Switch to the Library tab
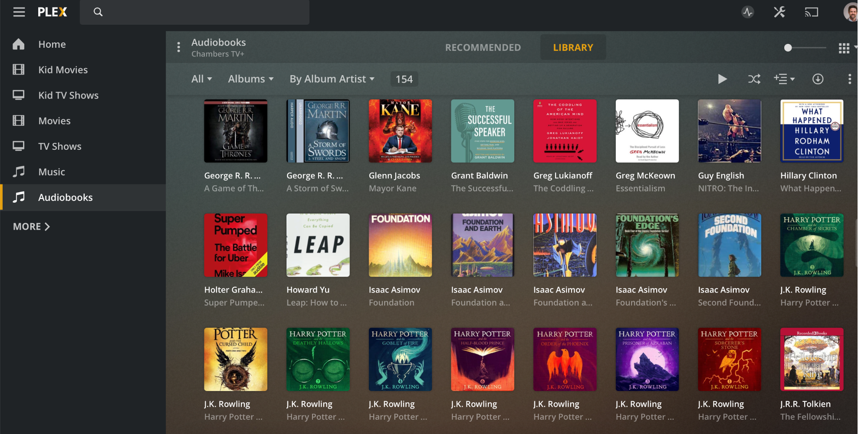 coord(573,47)
